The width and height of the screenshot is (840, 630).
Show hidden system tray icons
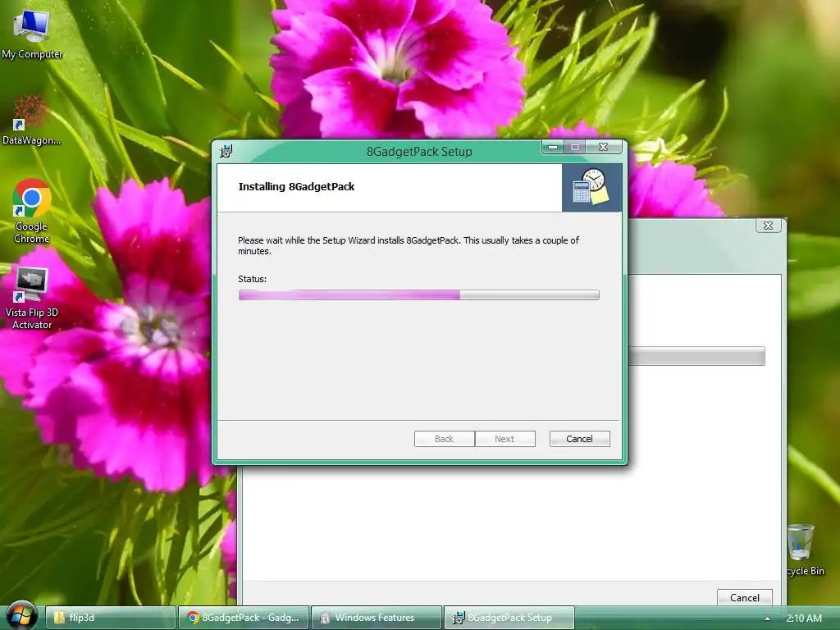[x=767, y=619]
